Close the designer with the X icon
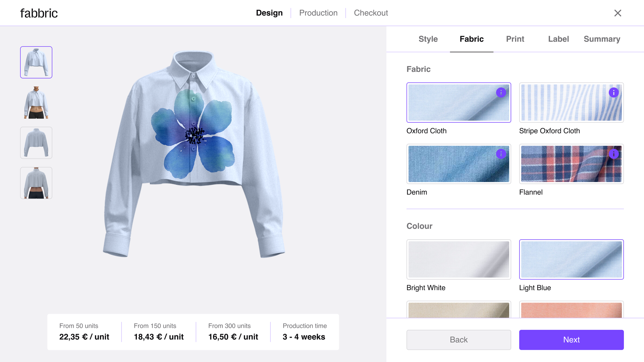644x362 pixels. coord(617,13)
